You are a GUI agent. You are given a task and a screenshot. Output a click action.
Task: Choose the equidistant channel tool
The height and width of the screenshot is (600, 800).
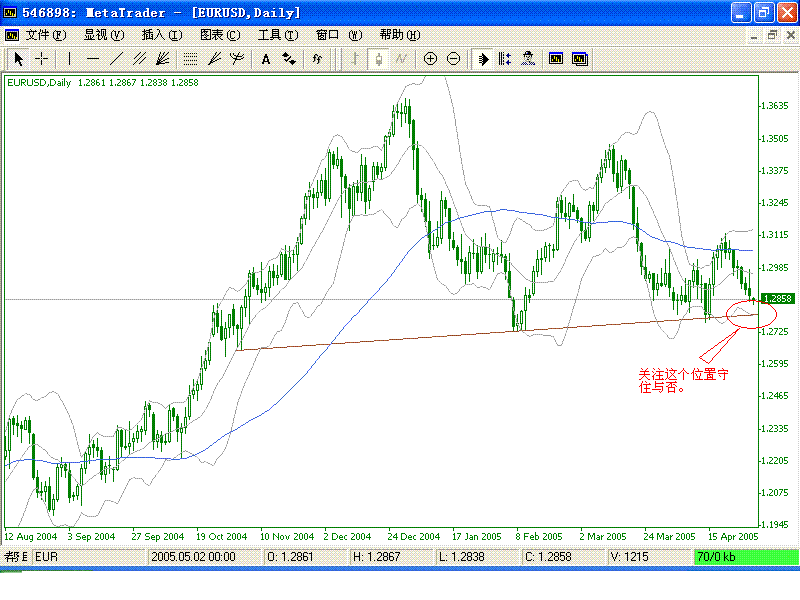tap(139, 59)
